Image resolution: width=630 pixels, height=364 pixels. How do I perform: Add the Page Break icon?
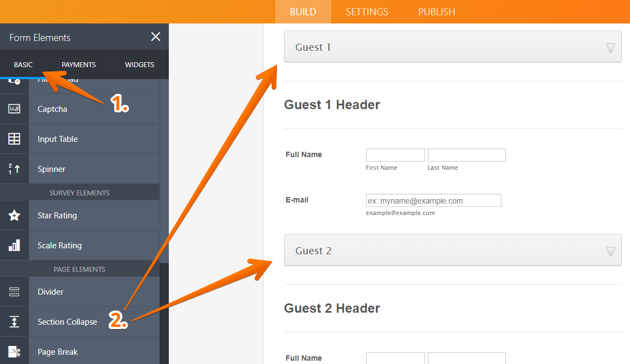[x=14, y=352]
